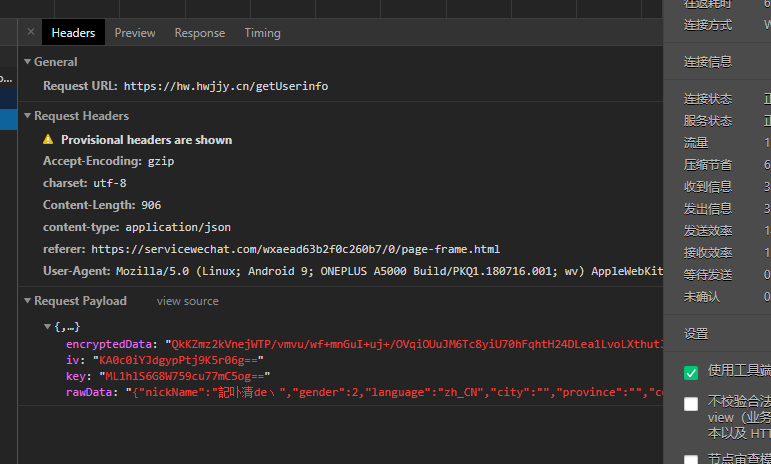Image resolution: width=771 pixels, height=464 pixels.
Task: Collapse the Request Headers section
Action: (x=28, y=116)
